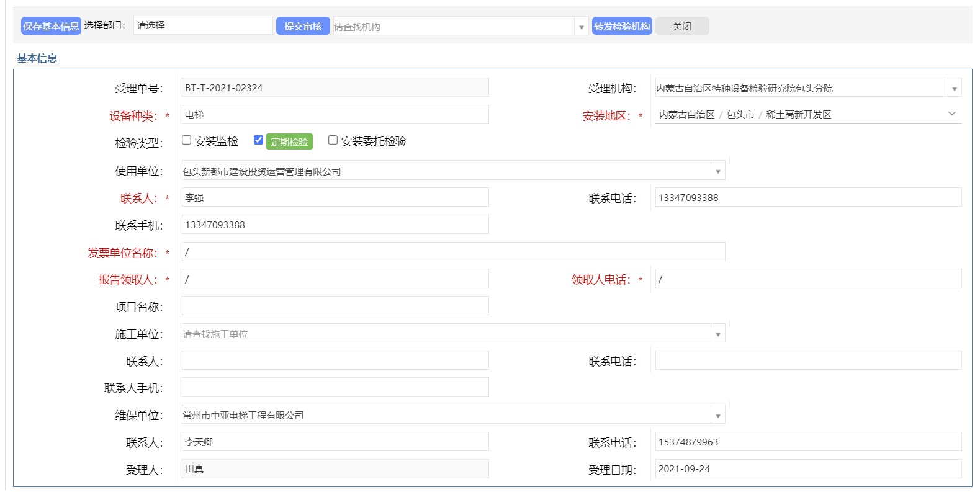Click the 联系电话 field 13347093388
This screenshot has width=980, height=492.
click(x=809, y=197)
